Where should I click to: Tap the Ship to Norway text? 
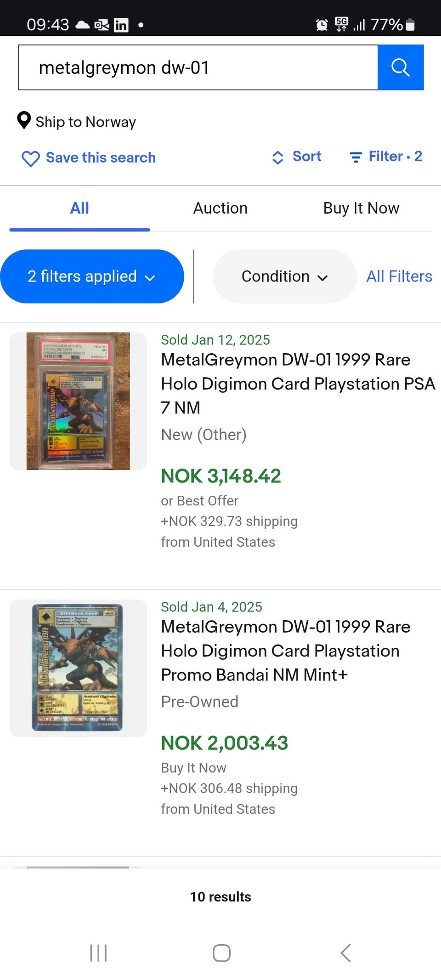pyautogui.click(x=86, y=122)
